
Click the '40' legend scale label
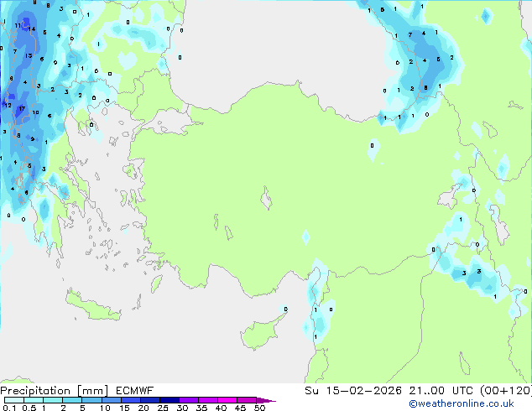tap(221, 408)
